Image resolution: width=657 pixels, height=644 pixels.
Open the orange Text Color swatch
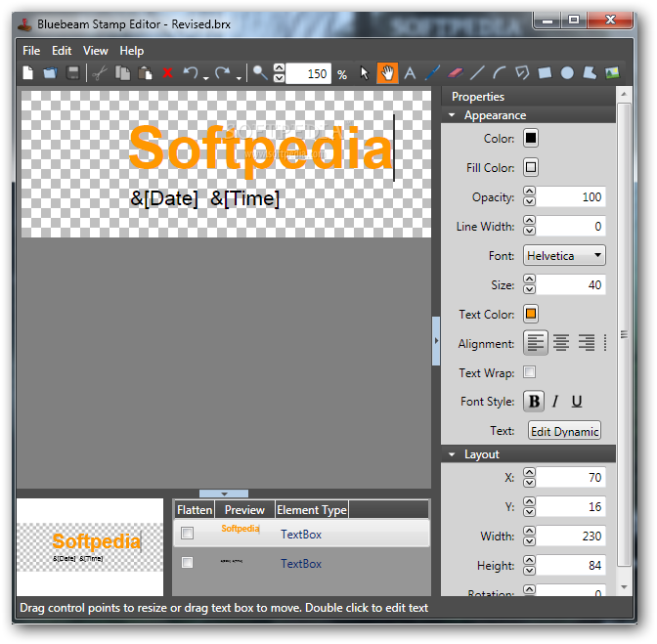pos(531,314)
